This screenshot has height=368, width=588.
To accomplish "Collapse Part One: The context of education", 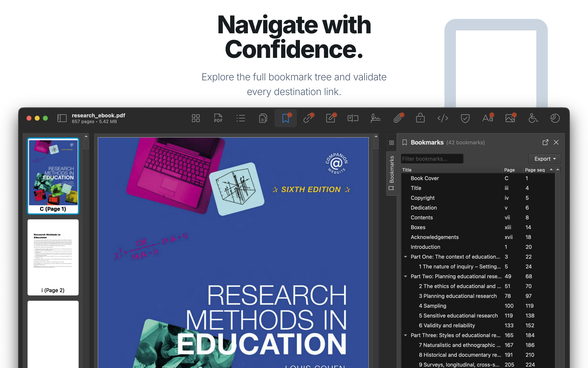I will click(x=405, y=257).
